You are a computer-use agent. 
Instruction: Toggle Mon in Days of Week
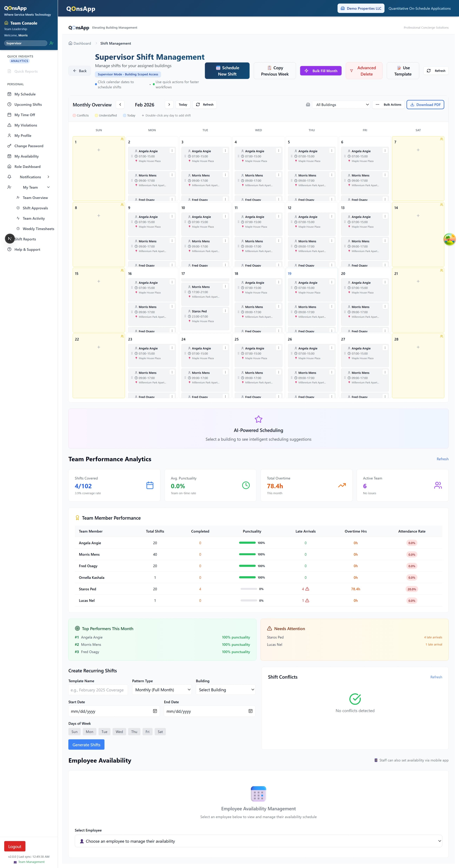89,731
